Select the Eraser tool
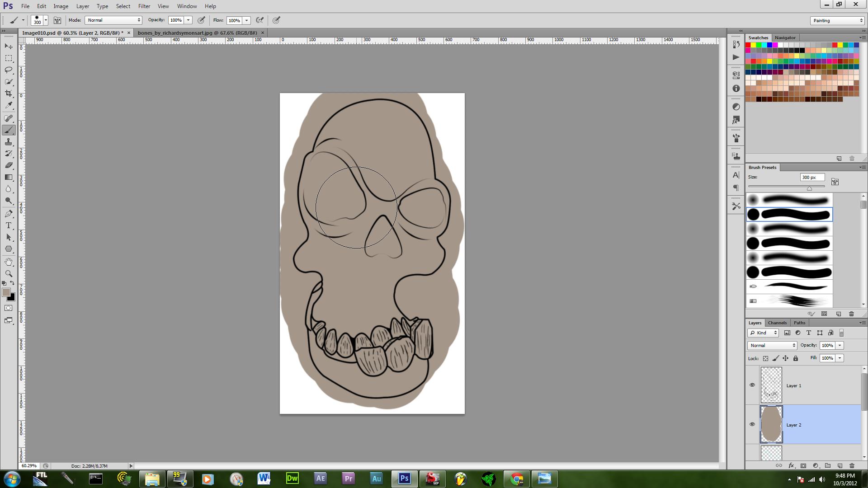Image resolution: width=868 pixels, height=488 pixels. (9, 165)
